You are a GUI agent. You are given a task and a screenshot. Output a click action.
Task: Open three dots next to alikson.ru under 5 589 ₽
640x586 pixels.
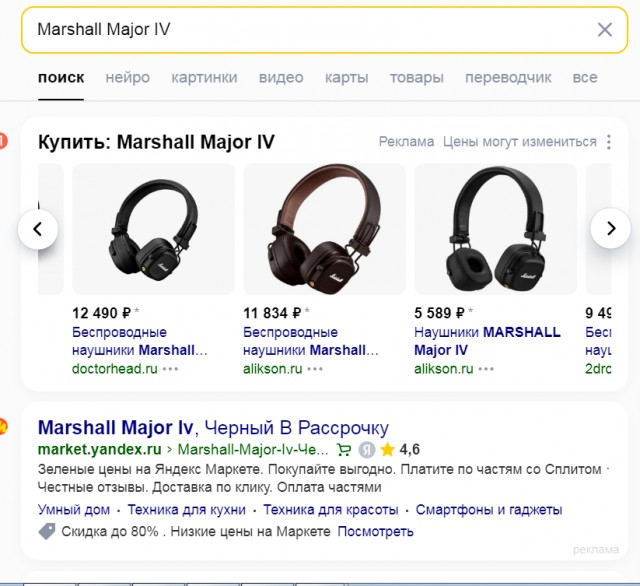(486, 369)
